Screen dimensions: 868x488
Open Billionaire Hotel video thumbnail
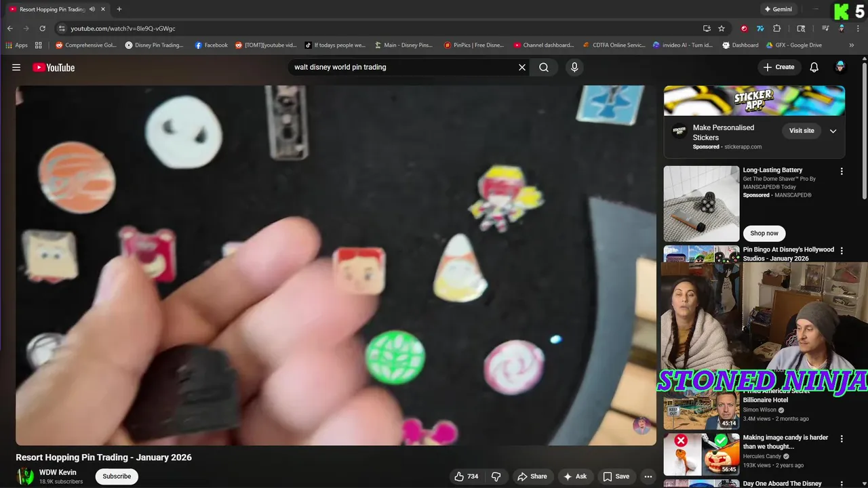tap(701, 411)
